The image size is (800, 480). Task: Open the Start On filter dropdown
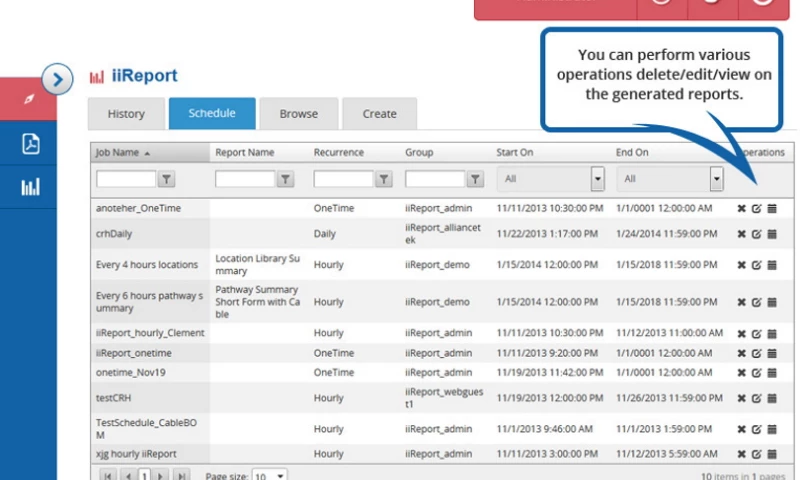597,179
